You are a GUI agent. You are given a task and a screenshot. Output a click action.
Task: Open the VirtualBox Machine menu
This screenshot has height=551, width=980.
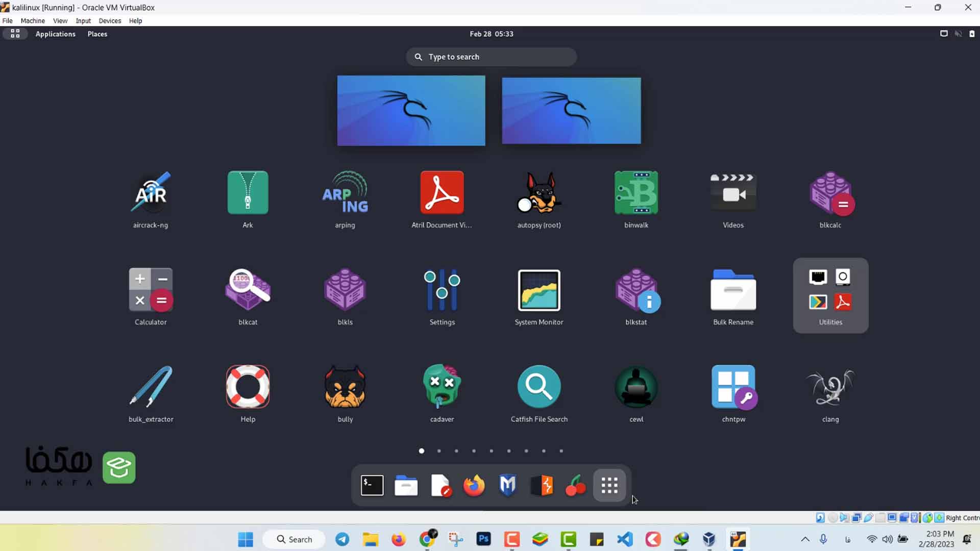[x=33, y=21]
